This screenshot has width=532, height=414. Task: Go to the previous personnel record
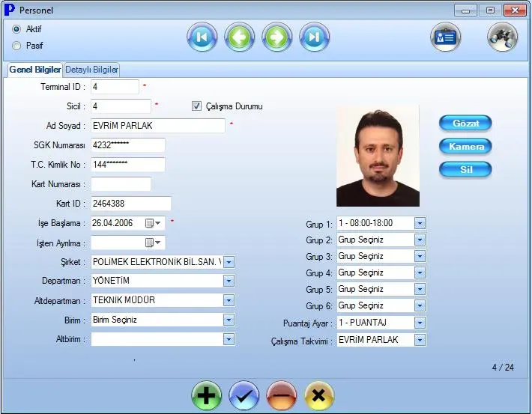tap(239, 37)
